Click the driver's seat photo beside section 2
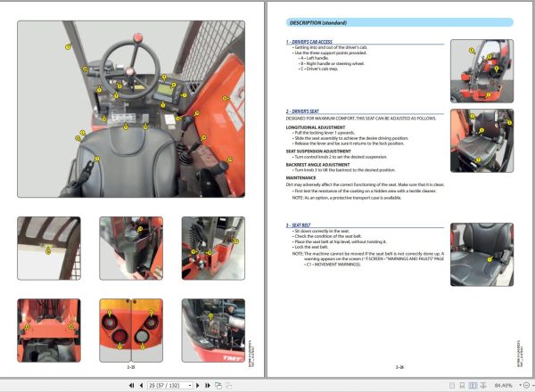The height and width of the screenshot is (392, 535). [x=481, y=141]
